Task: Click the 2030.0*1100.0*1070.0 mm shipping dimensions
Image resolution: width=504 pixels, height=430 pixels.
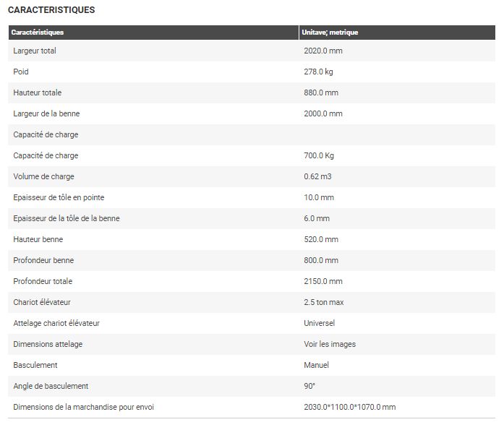Action: tap(349, 407)
